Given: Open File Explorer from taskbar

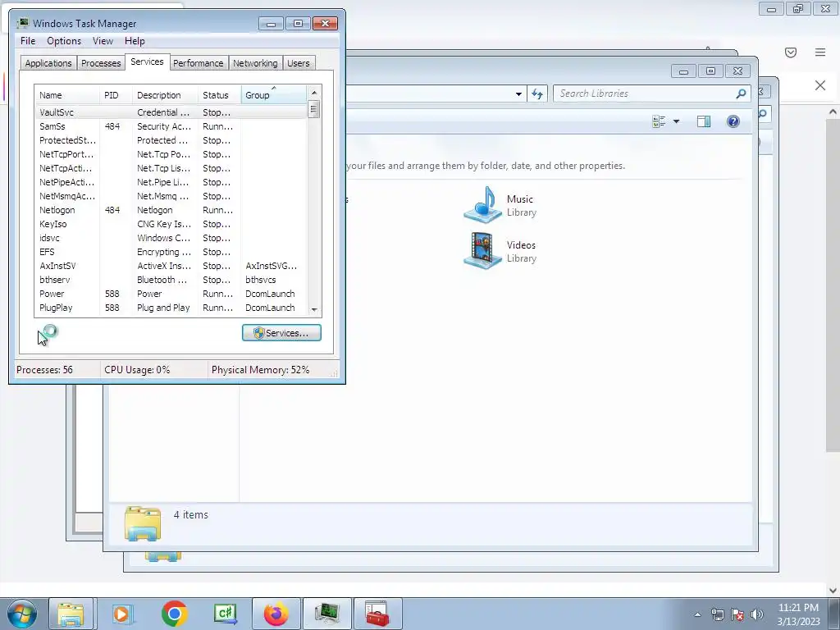Looking at the screenshot, I should click(x=71, y=614).
